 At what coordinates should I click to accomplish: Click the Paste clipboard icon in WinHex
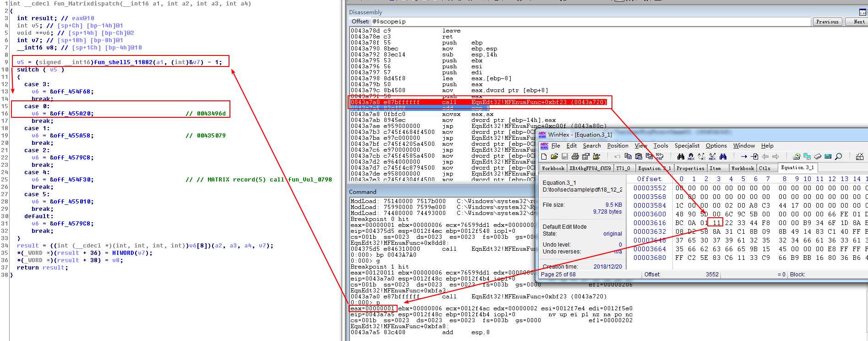click(639, 157)
